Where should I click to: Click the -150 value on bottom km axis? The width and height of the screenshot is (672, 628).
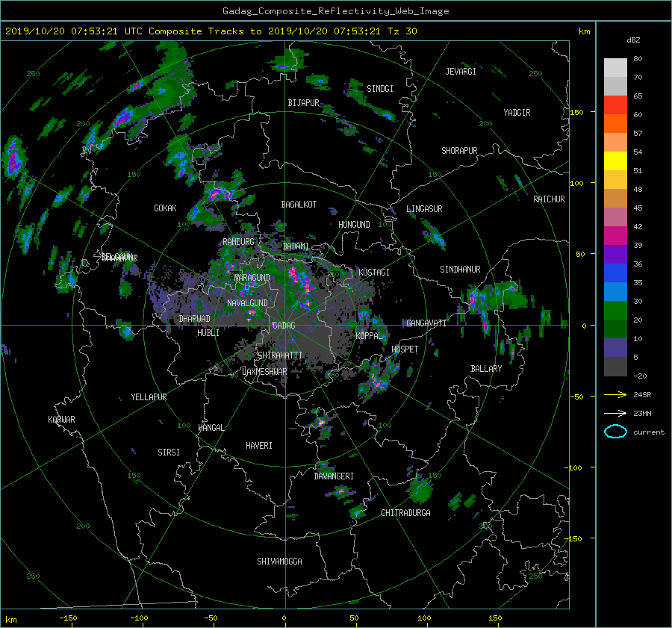point(68,618)
